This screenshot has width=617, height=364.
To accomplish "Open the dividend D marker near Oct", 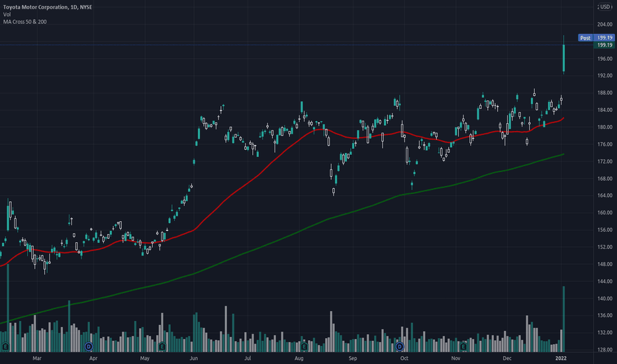I will pos(400,347).
